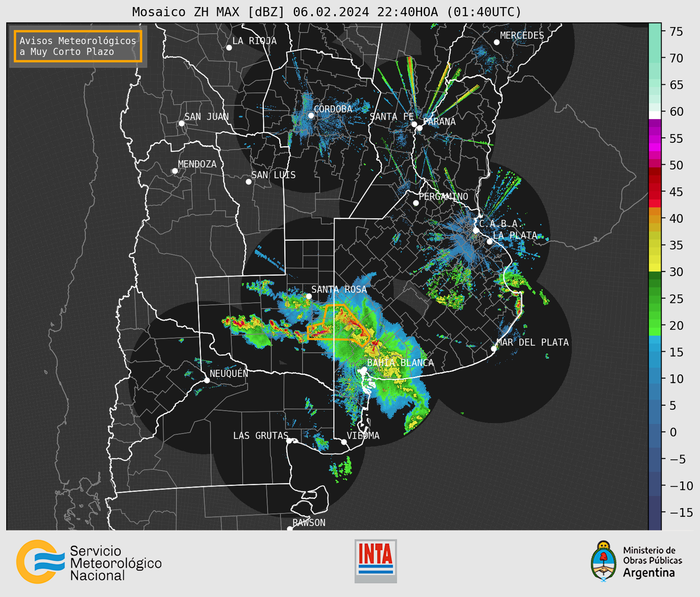Click the Bahía Blanca city marker
700x597 pixels.
pyautogui.click(x=364, y=369)
